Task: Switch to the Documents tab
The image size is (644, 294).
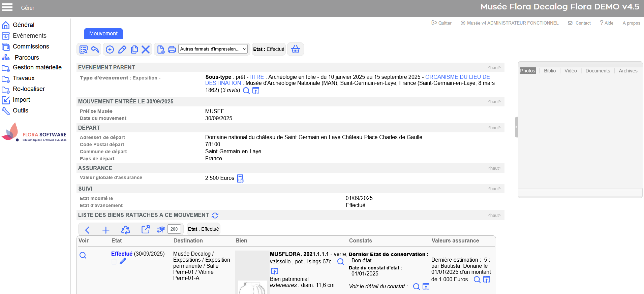Action: click(597, 71)
